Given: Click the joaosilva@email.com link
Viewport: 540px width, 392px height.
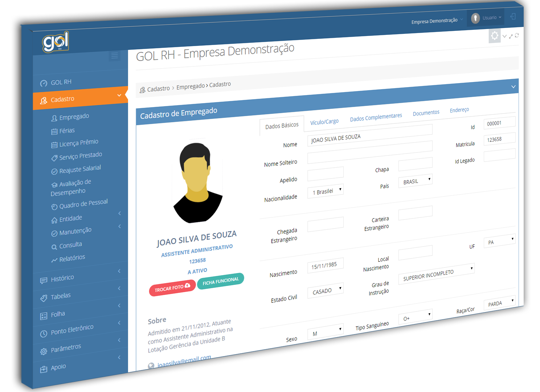Looking at the screenshot, I should pos(184,361).
